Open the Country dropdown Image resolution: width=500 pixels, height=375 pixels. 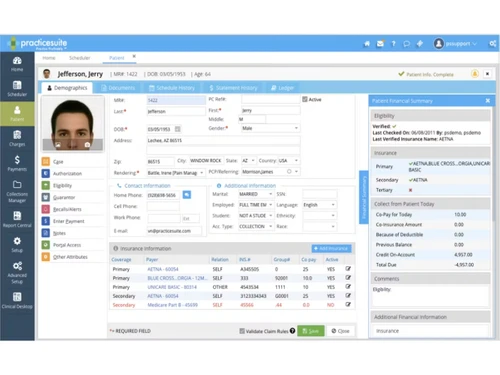click(x=289, y=161)
